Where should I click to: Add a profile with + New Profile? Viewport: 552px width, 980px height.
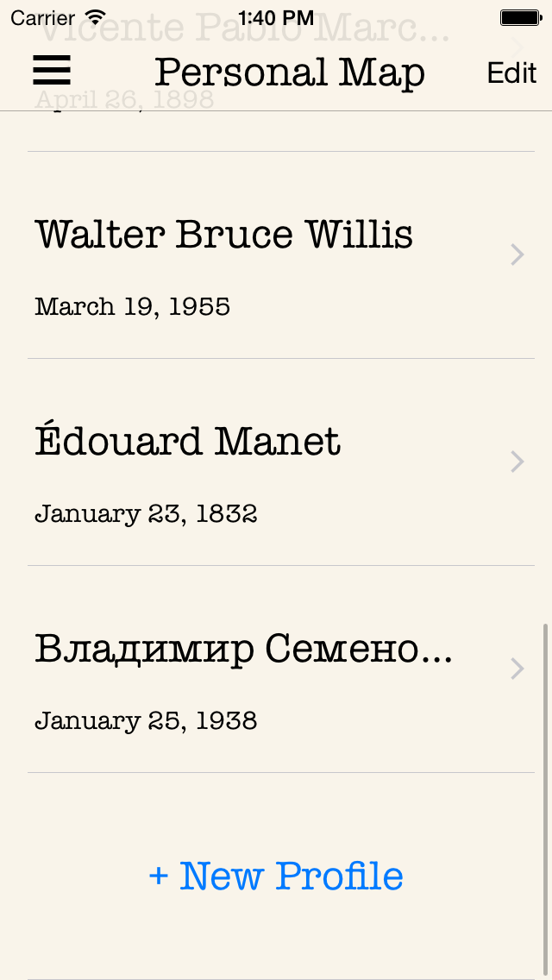pos(276,876)
